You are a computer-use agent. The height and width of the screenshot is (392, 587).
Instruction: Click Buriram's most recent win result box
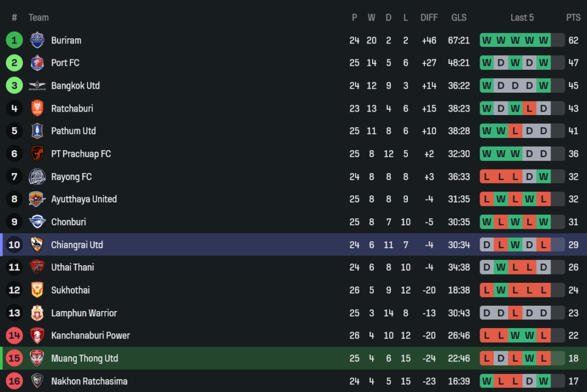tap(544, 40)
